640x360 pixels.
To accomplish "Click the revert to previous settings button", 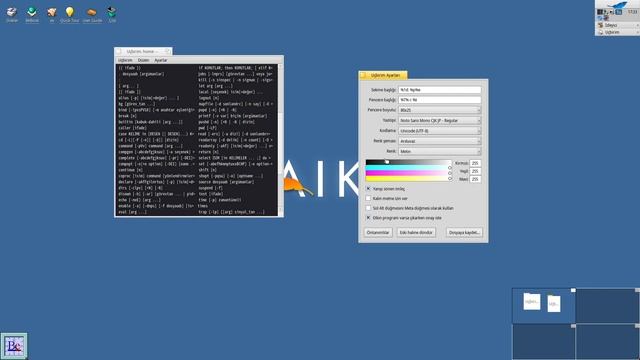I will pyautogui.click(x=416, y=232).
